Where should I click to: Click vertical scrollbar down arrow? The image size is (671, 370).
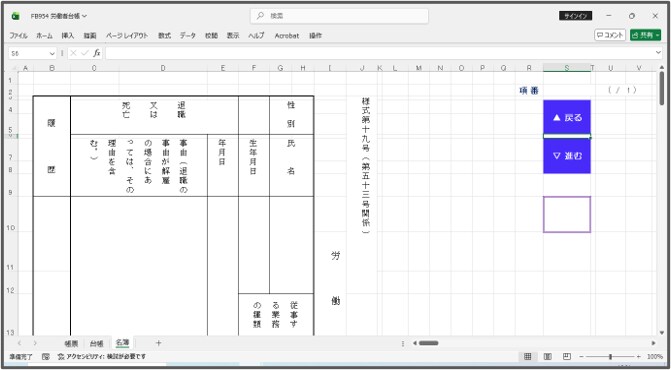point(662,332)
